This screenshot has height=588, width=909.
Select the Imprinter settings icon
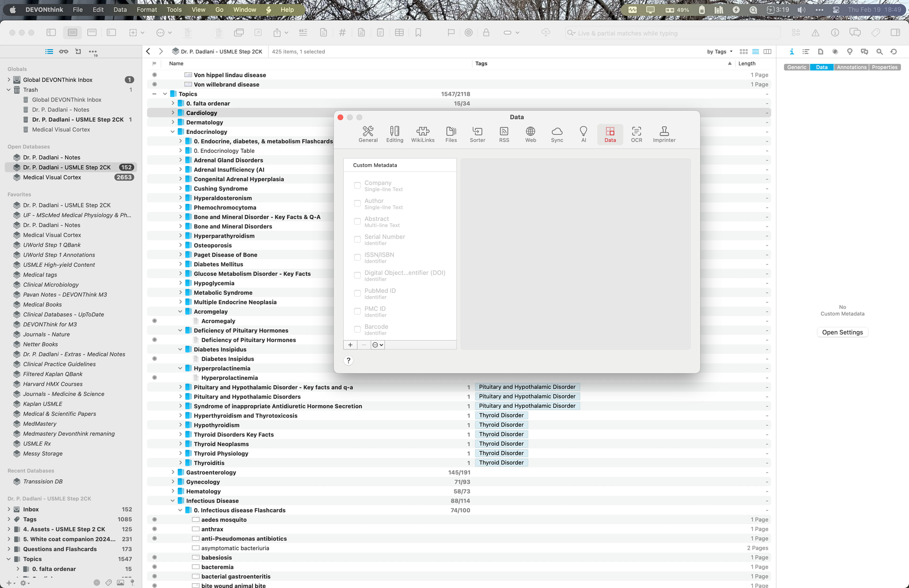pos(664,134)
